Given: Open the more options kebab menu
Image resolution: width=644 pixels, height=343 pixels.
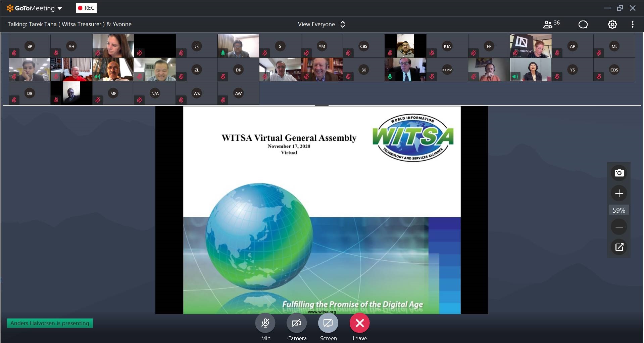Looking at the screenshot, I should [633, 24].
